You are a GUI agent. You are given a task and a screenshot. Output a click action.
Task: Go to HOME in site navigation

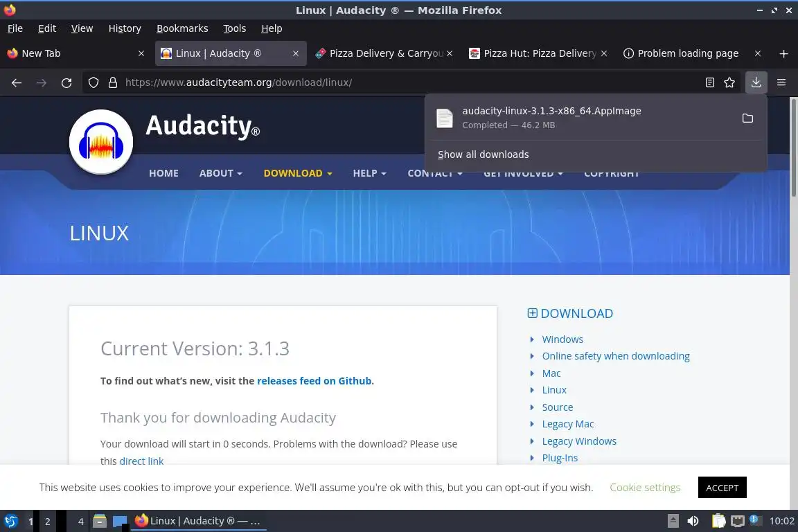pos(163,173)
